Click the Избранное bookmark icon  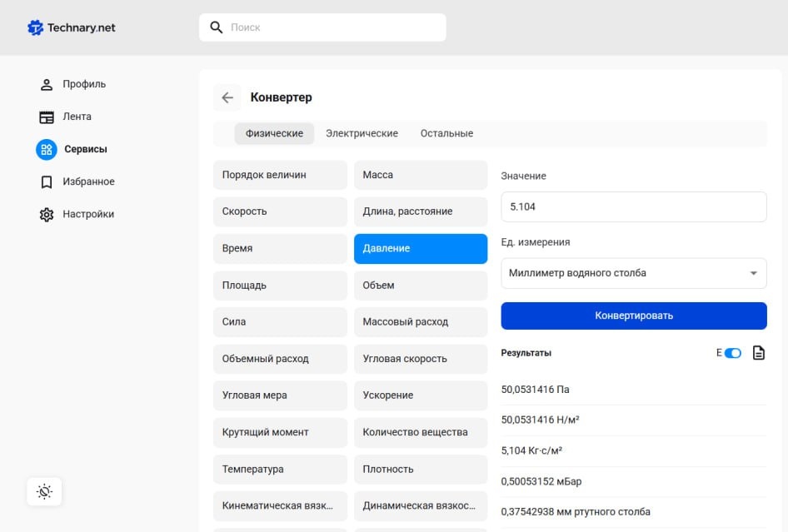[x=47, y=181]
